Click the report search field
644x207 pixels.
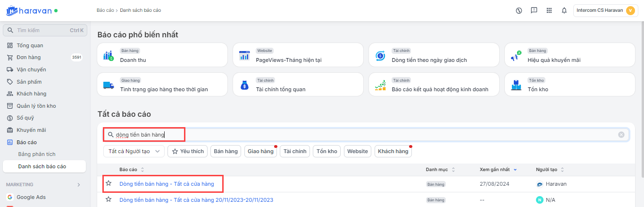(x=366, y=135)
